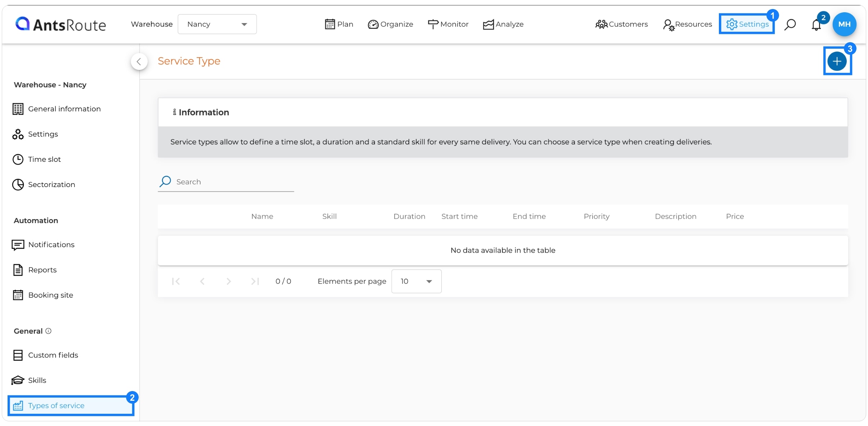
Task: Click the AntsRoute logo
Action: tap(61, 24)
